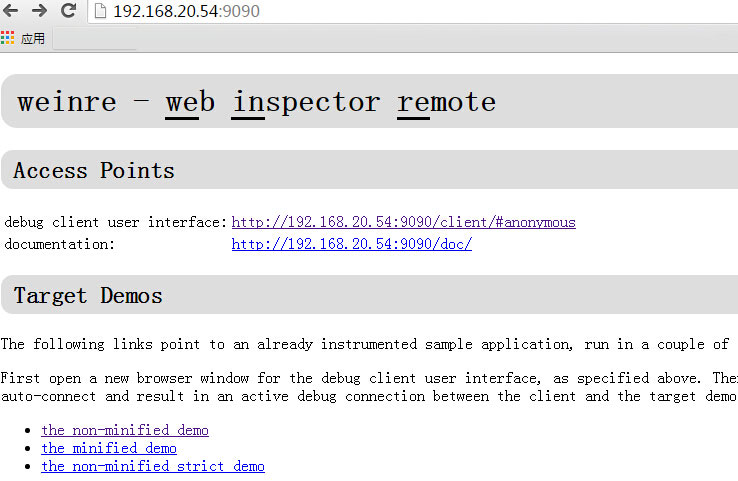Click the Target Demos section header
The width and height of the screenshot is (738, 481).
point(88,296)
